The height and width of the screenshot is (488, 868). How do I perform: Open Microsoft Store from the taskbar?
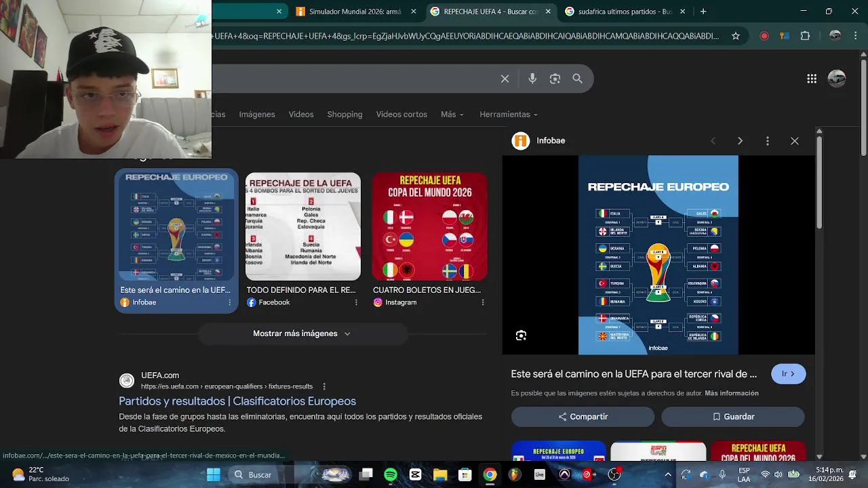465,474
